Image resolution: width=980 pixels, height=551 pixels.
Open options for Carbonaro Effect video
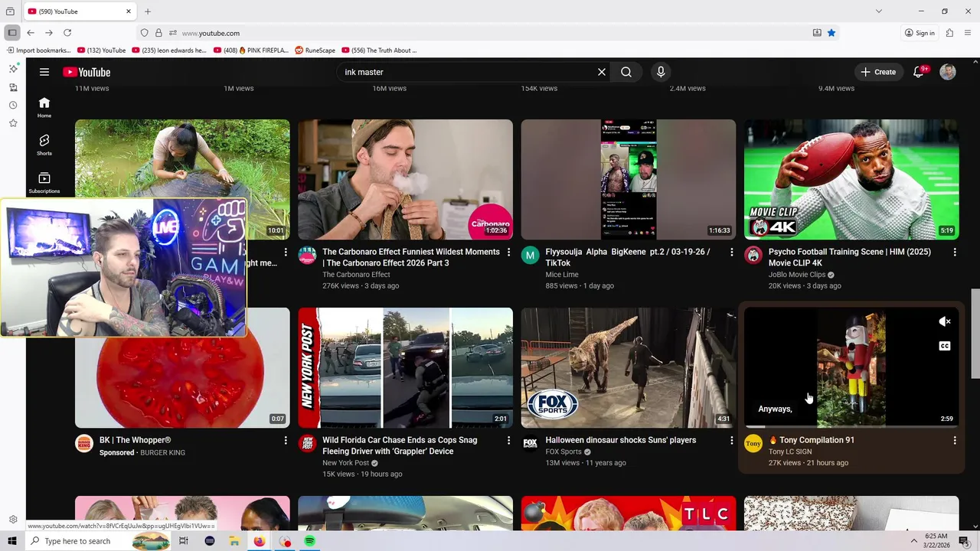(508, 252)
